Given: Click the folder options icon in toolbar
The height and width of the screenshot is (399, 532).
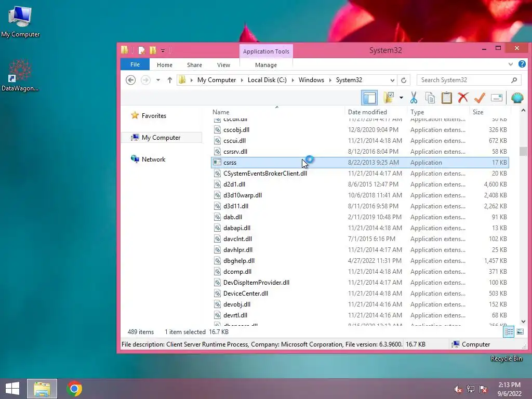Looking at the screenshot, I should tap(389, 98).
